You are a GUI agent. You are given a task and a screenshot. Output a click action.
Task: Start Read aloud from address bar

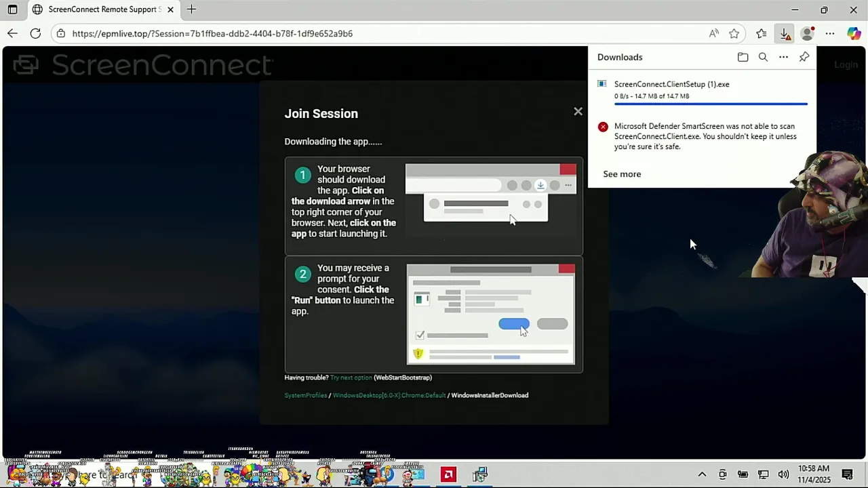coord(714,33)
